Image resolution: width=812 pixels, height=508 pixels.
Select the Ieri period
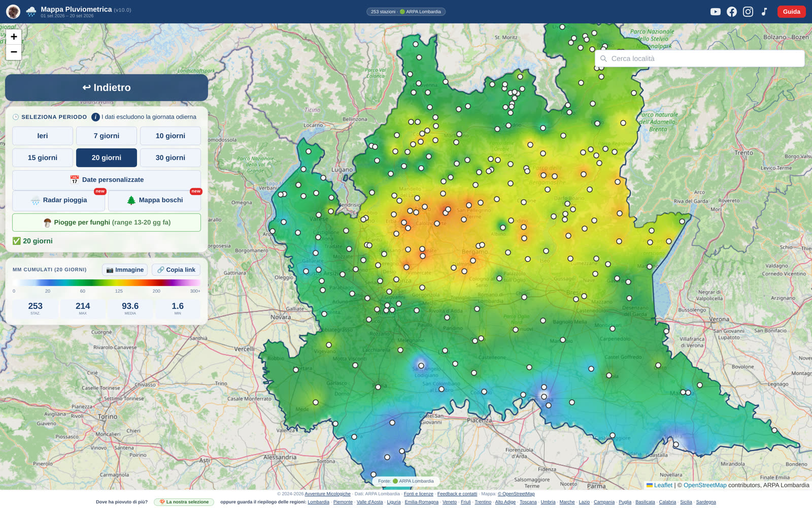(x=43, y=136)
